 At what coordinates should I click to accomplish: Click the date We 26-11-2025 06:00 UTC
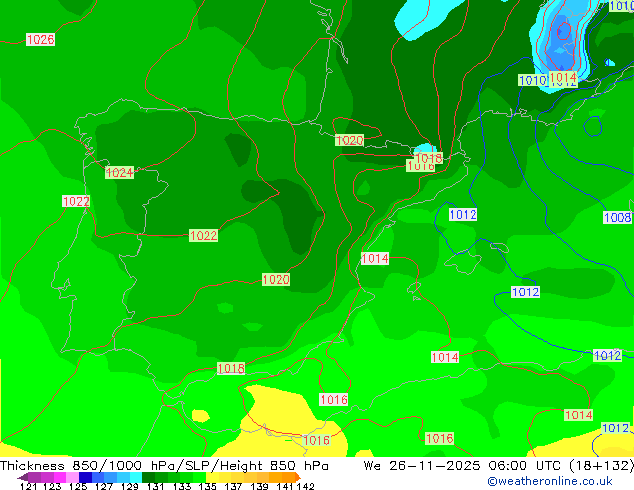coord(464,466)
